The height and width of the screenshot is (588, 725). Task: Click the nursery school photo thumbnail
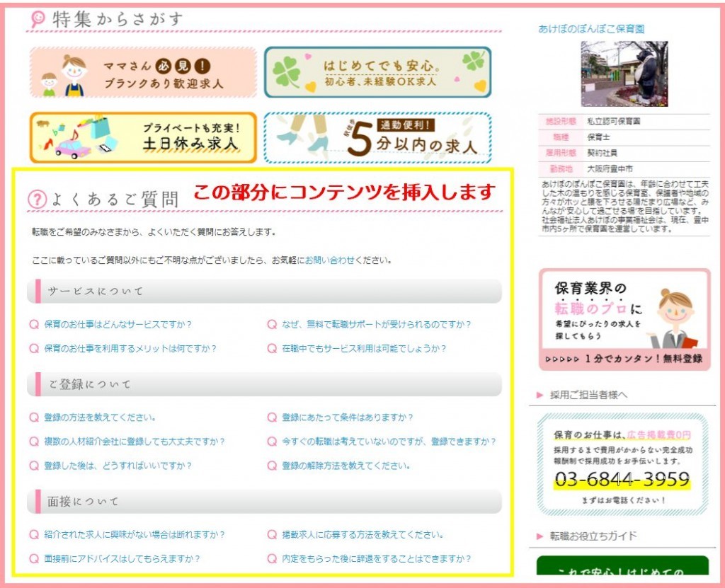point(624,74)
